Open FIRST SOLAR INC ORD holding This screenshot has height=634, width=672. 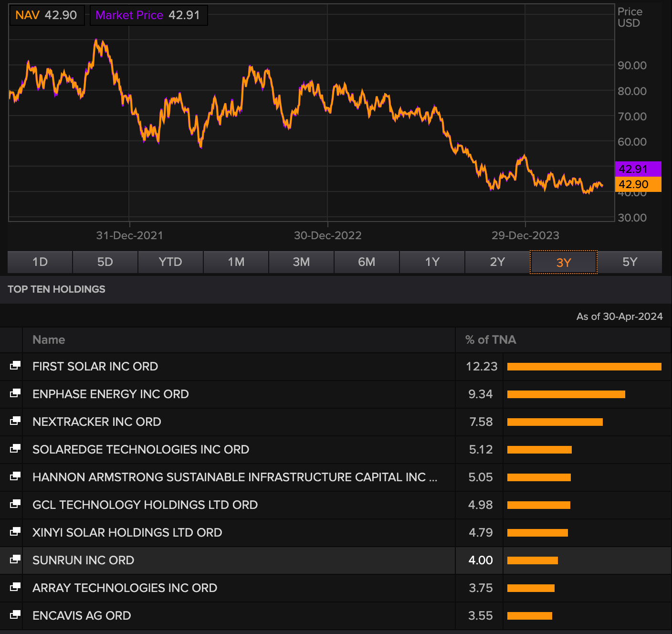click(95, 366)
